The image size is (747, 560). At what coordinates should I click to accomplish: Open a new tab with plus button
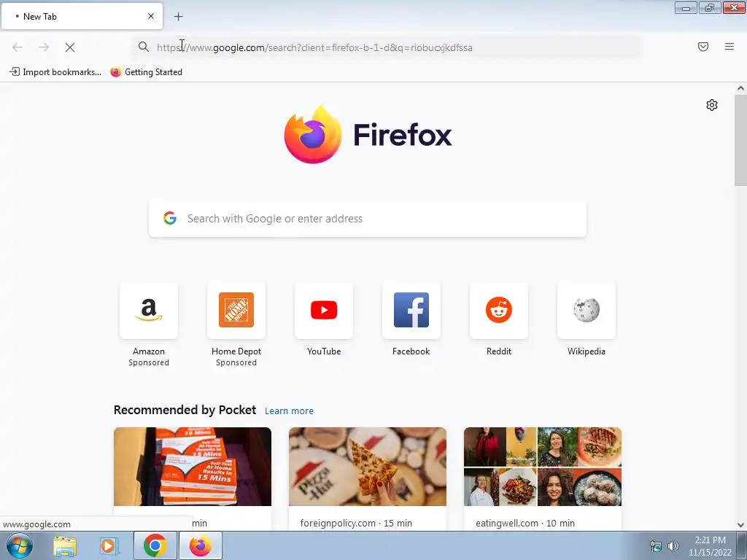pos(179,17)
